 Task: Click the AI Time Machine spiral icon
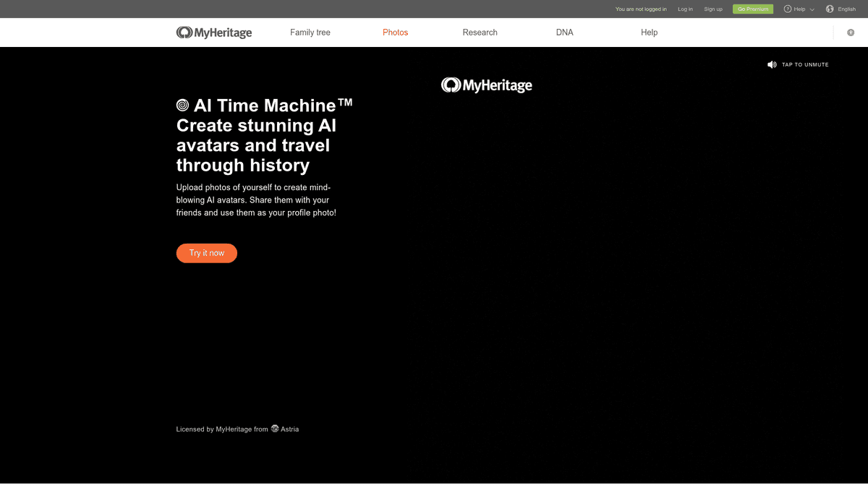(183, 106)
